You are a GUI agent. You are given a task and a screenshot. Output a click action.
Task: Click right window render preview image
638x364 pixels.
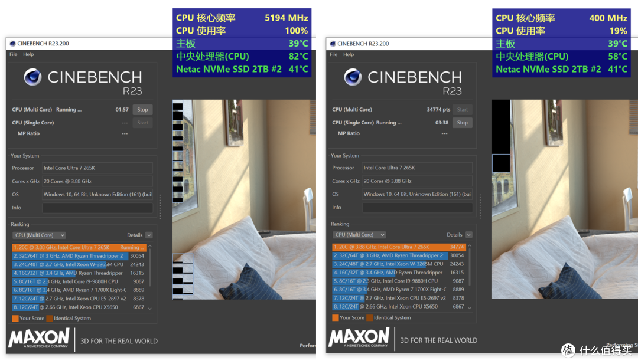(x=565, y=199)
